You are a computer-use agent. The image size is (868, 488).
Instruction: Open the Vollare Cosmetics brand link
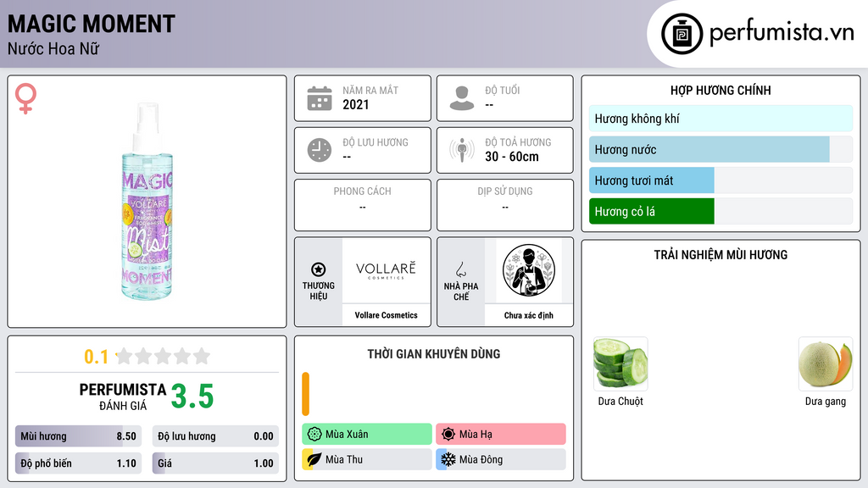pos(386,315)
